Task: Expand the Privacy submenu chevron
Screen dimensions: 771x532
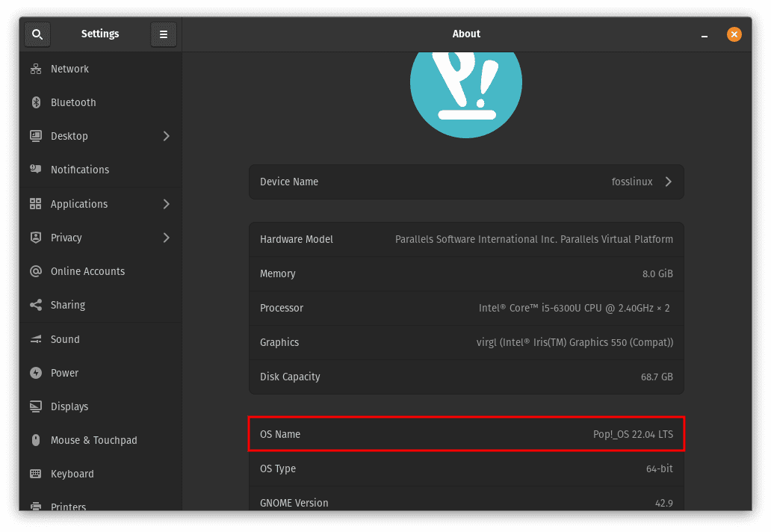Action: [166, 238]
